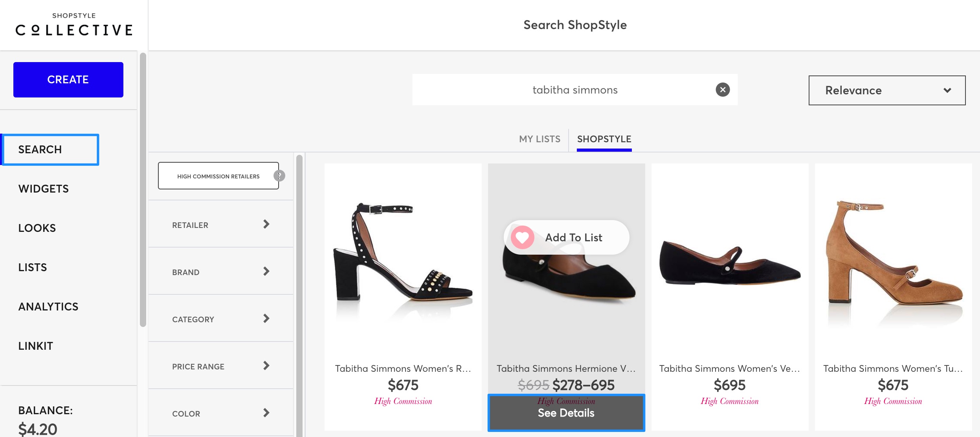The width and height of the screenshot is (980, 437).
Task: Go to Analytics in the sidebar
Action: tap(48, 307)
